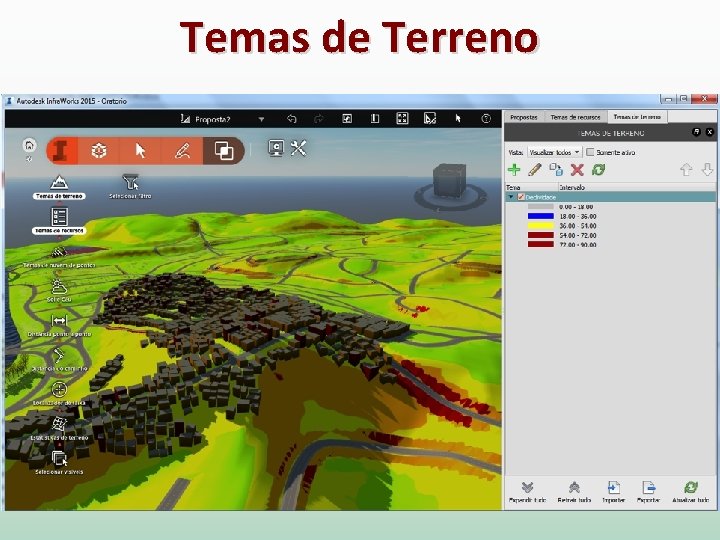720x540 pixels.
Task: Click the Exportar button
Action: click(648, 492)
